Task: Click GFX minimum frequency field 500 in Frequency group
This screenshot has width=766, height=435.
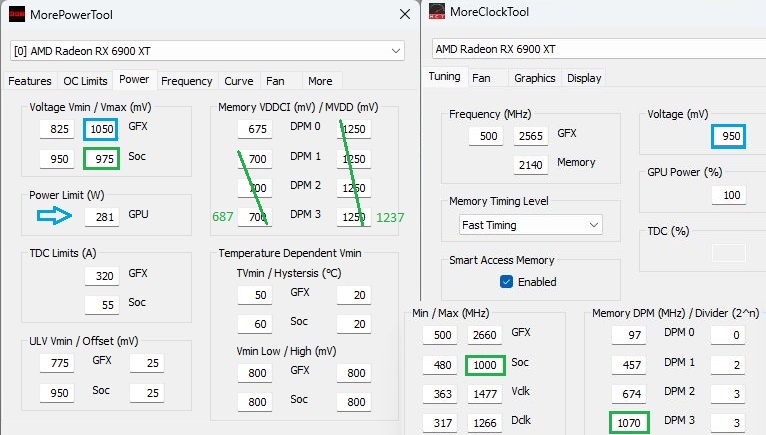Action: [486, 136]
